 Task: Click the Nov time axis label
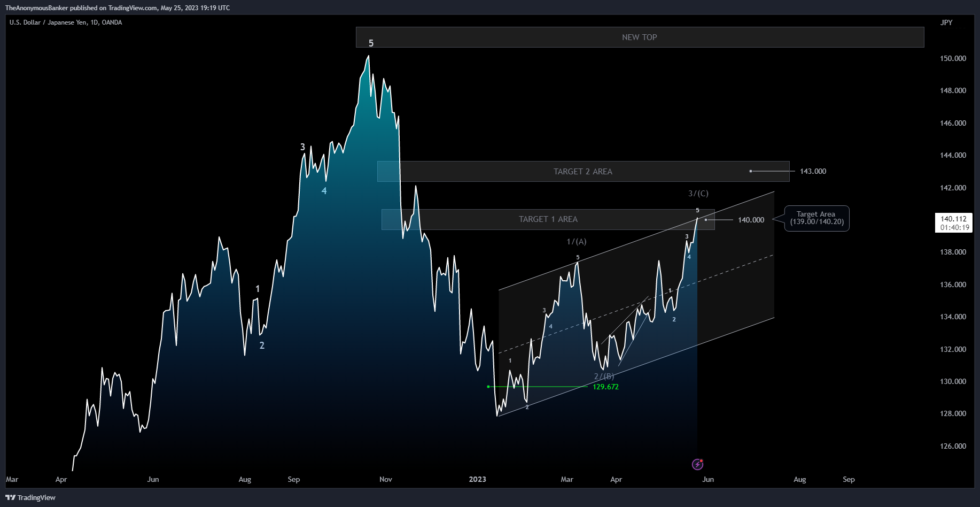tap(386, 479)
